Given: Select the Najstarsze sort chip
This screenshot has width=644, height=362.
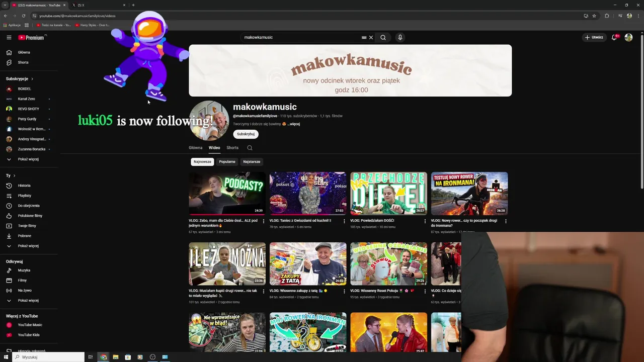Looking at the screenshot, I should (x=252, y=161).
